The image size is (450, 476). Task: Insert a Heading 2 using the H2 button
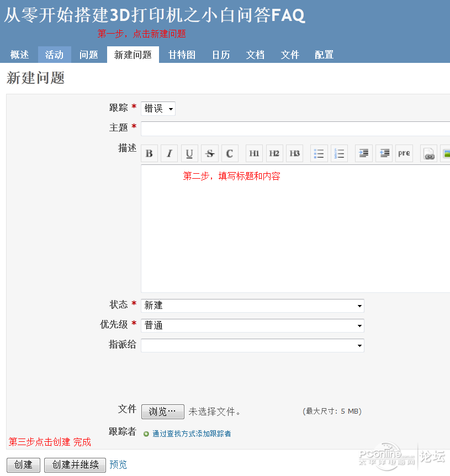click(x=274, y=153)
